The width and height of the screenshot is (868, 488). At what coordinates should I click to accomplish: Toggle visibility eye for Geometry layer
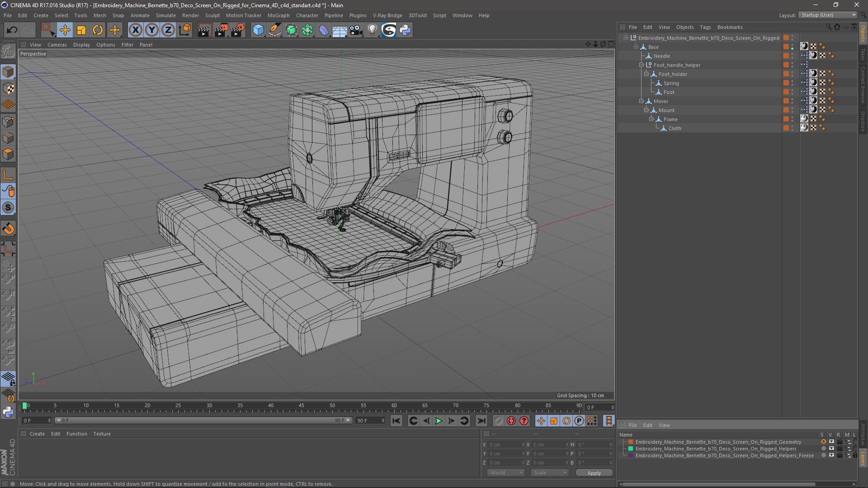[831, 442]
